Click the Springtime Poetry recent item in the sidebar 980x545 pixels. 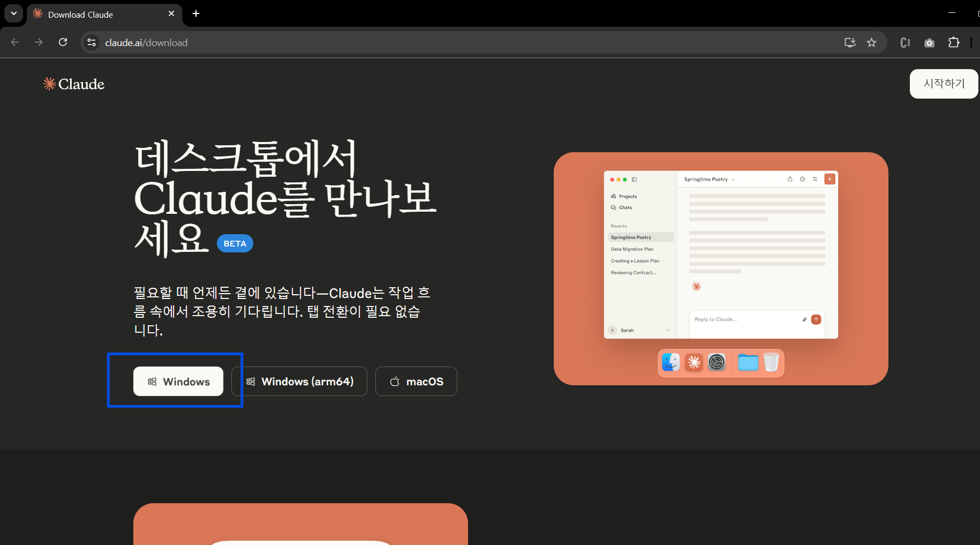tap(641, 237)
